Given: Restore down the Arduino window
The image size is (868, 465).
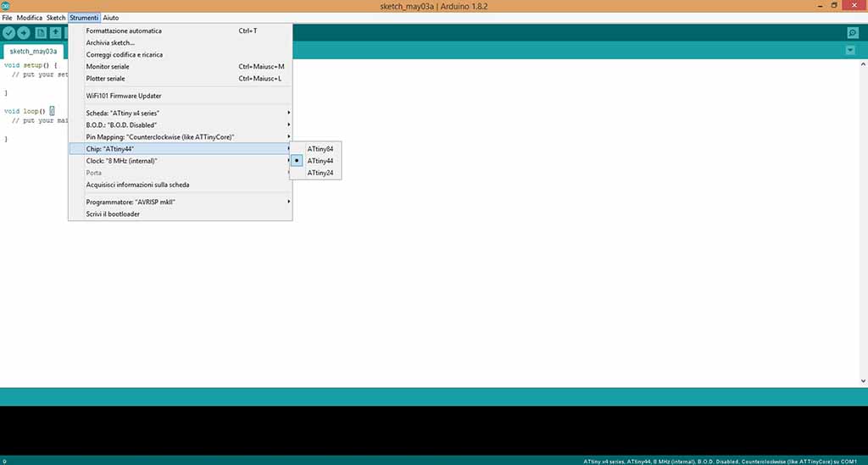Looking at the screenshot, I should [x=834, y=6].
